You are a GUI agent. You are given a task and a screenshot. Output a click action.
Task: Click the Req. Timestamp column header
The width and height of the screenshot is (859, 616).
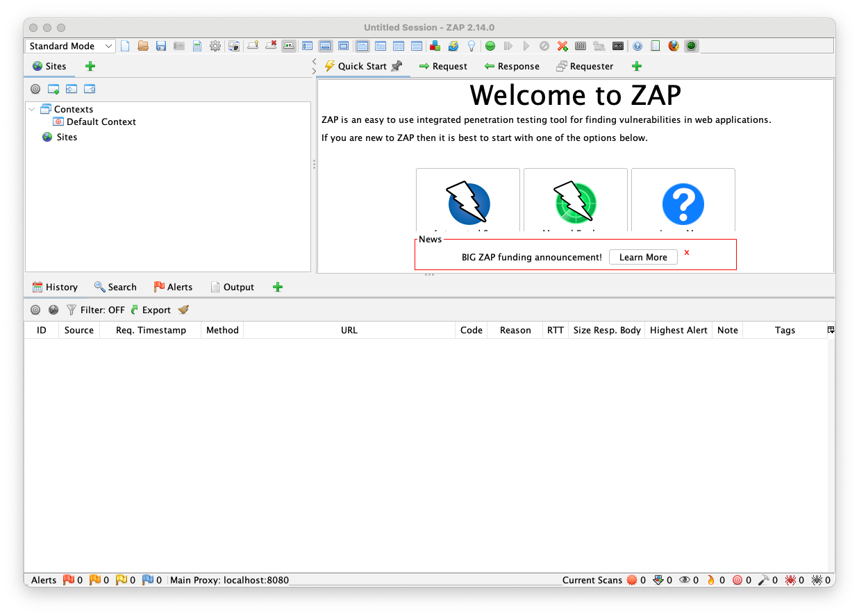(151, 330)
